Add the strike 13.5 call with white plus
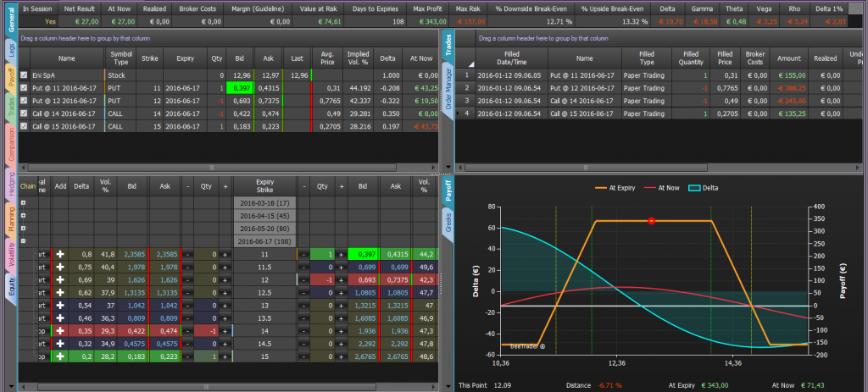This screenshot has width=868, height=392. tap(60, 317)
